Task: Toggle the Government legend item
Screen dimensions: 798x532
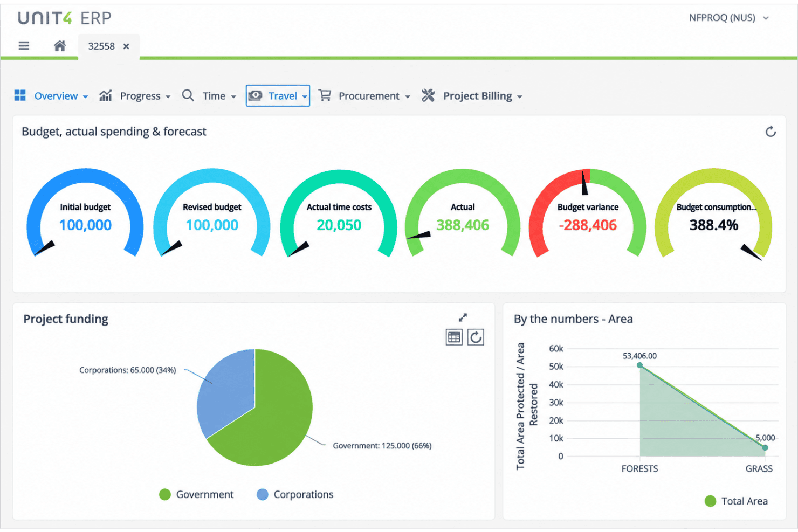Action: click(x=197, y=494)
